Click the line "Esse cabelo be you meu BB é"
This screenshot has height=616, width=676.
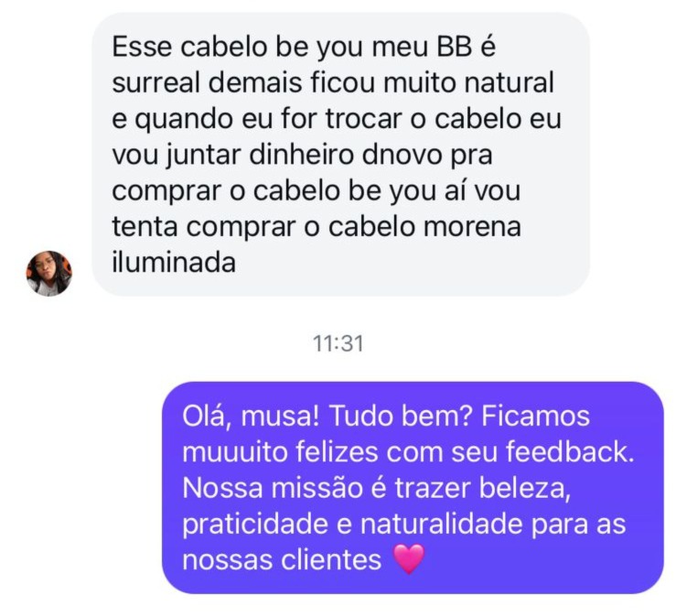[x=304, y=47]
